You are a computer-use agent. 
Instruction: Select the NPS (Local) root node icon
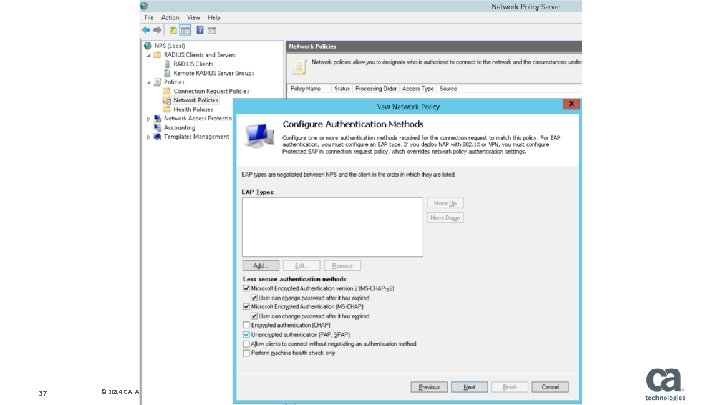[148, 45]
